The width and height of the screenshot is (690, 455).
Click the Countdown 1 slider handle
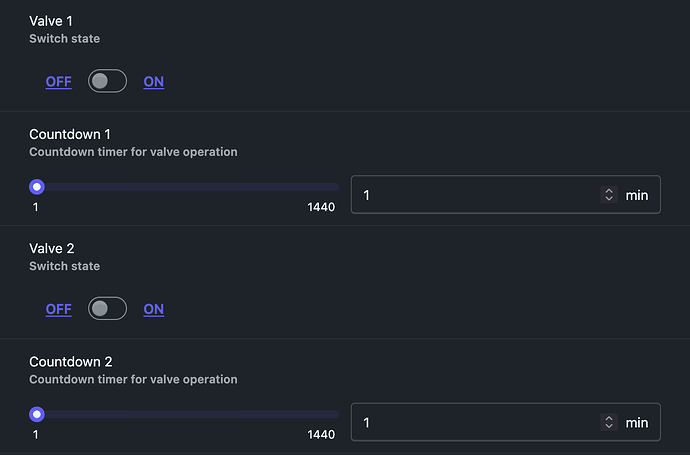[37, 186]
